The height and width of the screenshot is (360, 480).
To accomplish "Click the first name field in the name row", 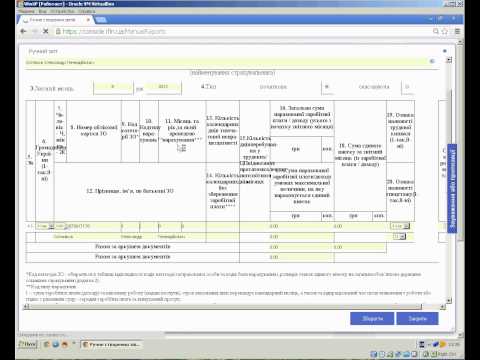I will click(139, 237).
